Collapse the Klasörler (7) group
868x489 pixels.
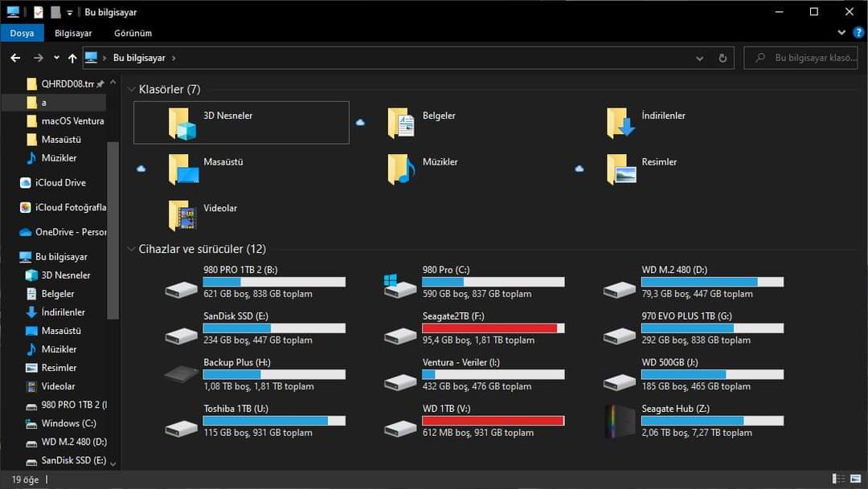132,89
